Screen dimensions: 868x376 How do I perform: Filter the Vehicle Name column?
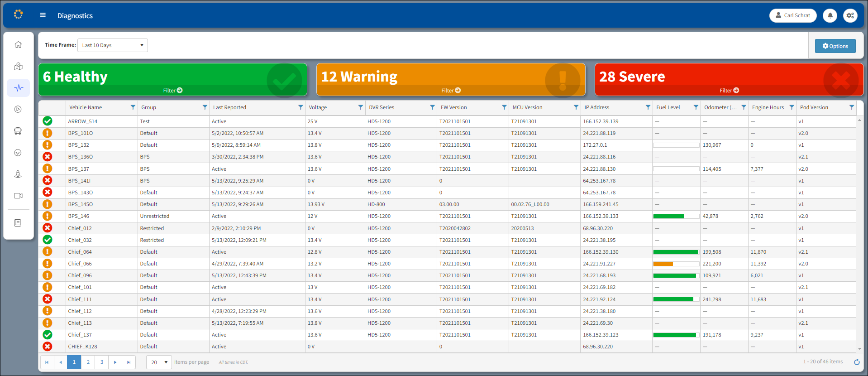[133, 107]
